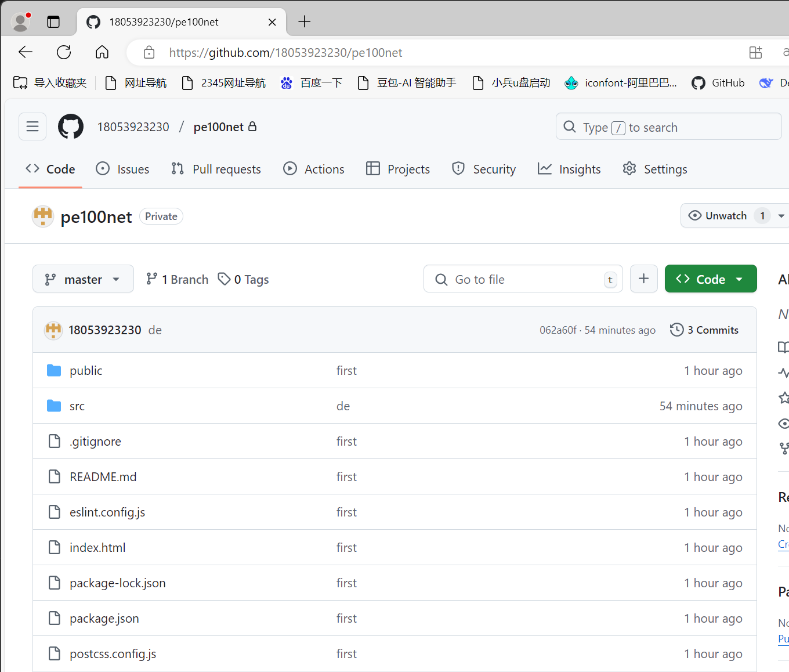Focus the Type / to search box
This screenshot has width=789, height=672.
pos(669,127)
